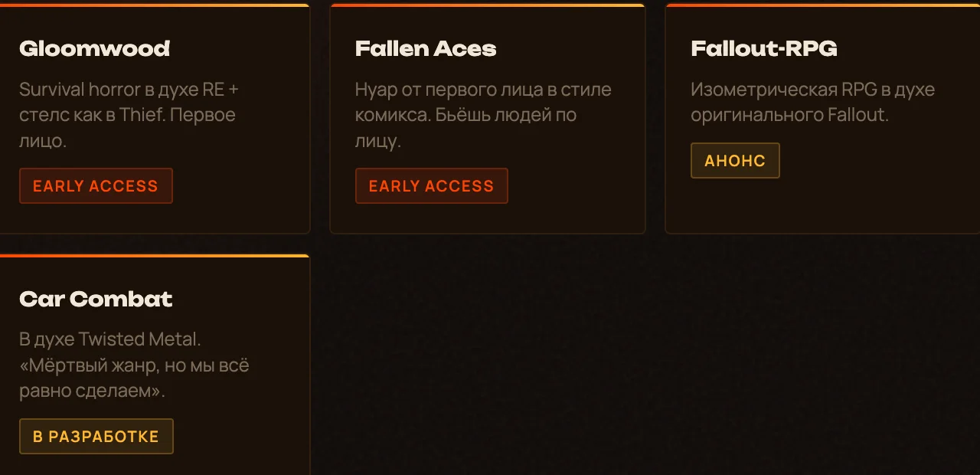Open the Fallout-RPG title
The image size is (980, 475).
(x=763, y=49)
